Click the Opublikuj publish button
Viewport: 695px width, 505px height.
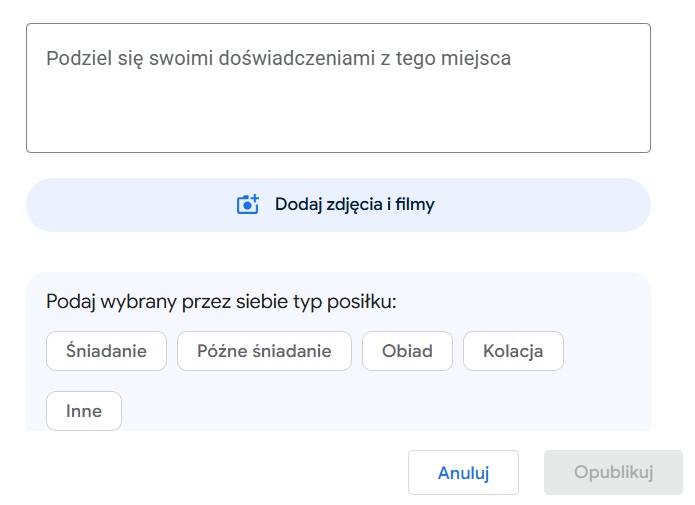point(613,473)
